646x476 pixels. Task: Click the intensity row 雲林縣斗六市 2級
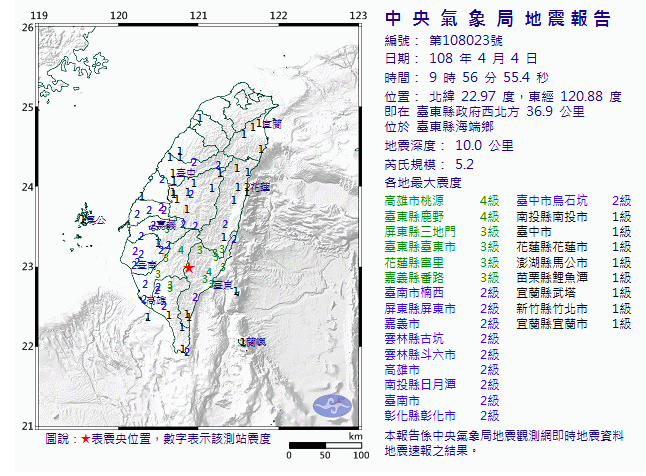click(442, 354)
